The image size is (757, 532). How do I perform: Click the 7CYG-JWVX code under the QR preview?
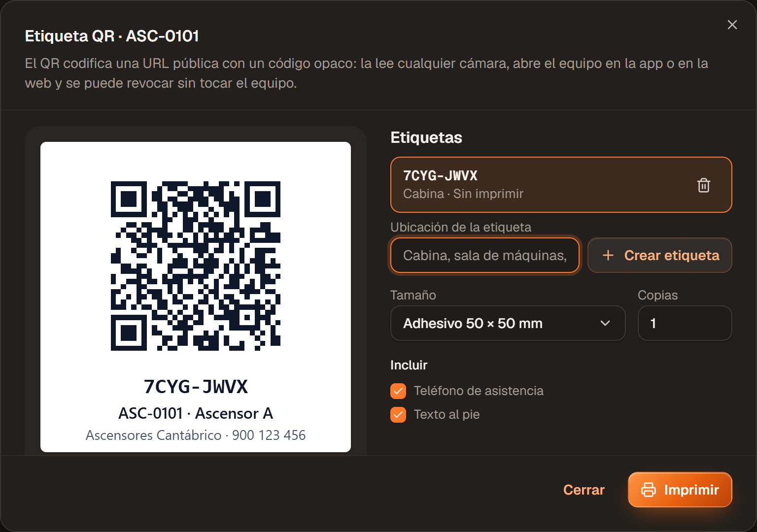tap(196, 387)
